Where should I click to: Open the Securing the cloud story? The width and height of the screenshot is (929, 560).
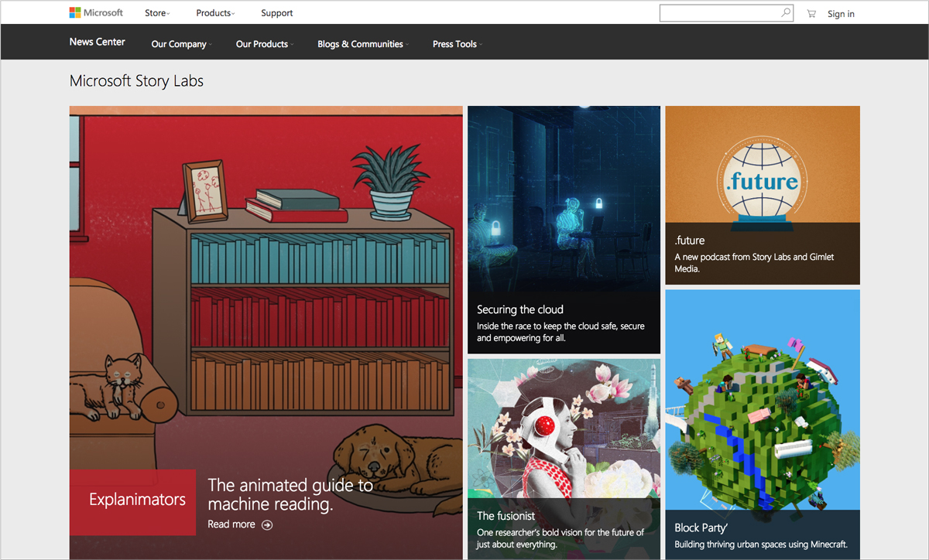coord(519,309)
